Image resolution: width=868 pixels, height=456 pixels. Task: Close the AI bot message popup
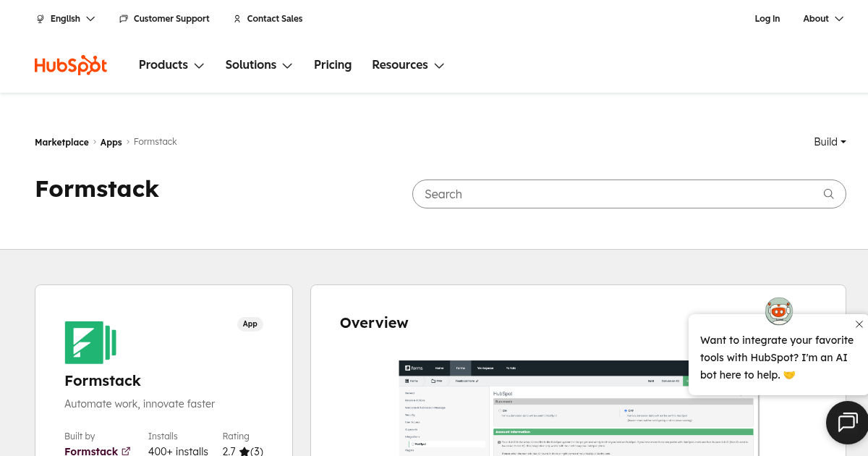(x=859, y=324)
